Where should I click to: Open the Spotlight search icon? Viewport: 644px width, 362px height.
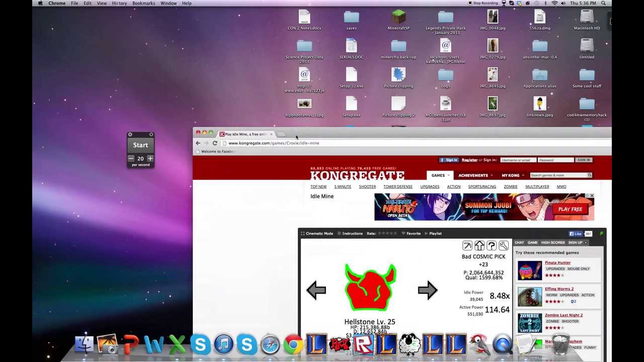[603, 3]
